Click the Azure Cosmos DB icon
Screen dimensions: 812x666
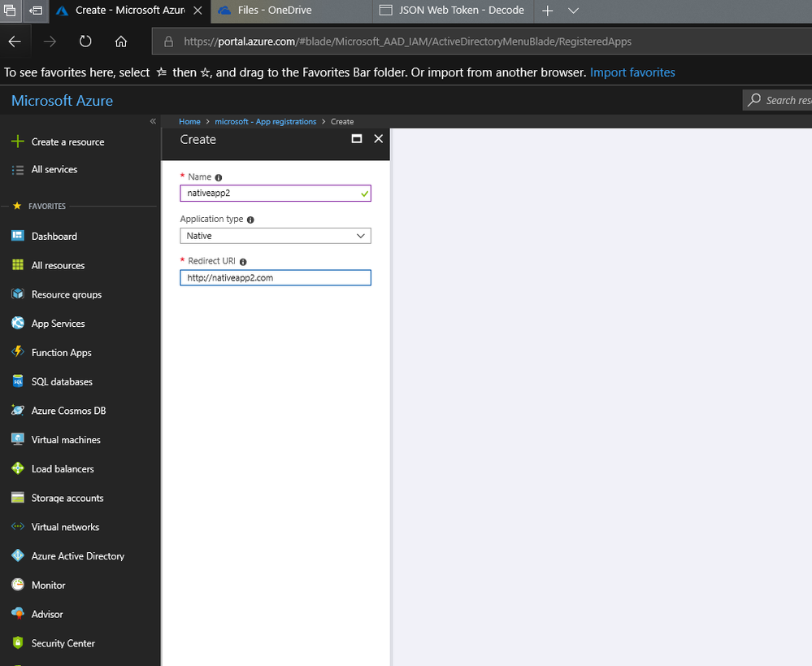(x=18, y=410)
